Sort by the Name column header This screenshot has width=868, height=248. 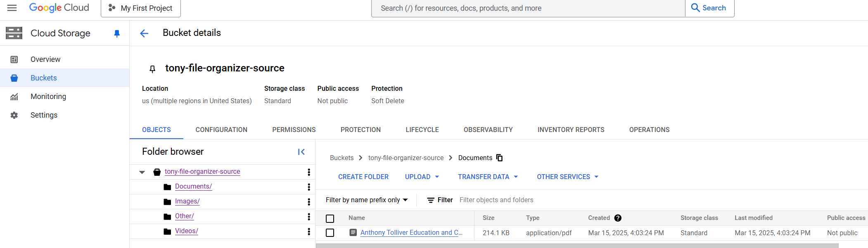tap(357, 218)
